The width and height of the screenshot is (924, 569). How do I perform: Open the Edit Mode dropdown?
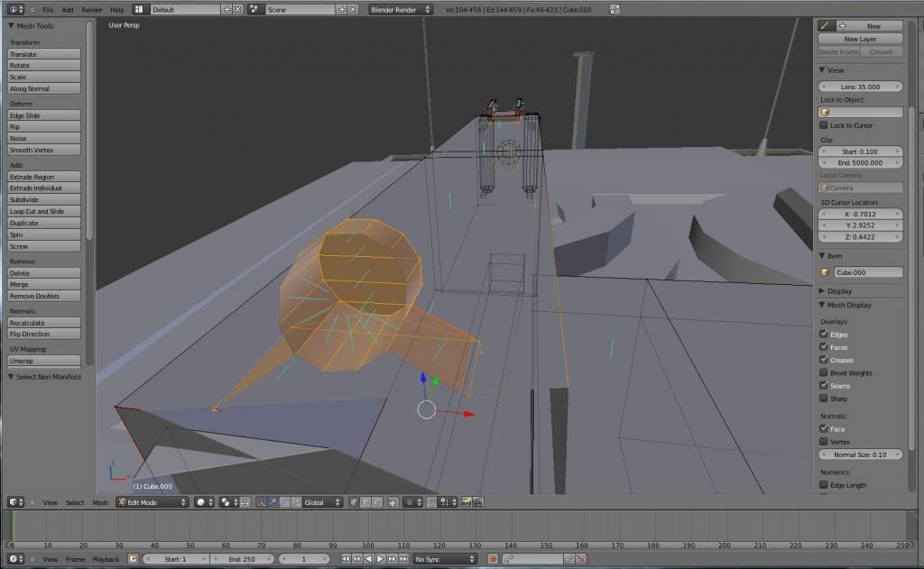(152, 502)
